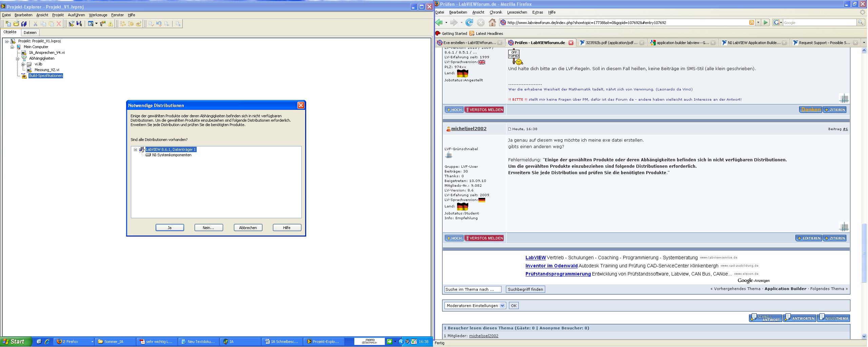Click the Firefox page vertical scrollbar thumb
The height and width of the screenshot is (347, 868).
point(864,253)
